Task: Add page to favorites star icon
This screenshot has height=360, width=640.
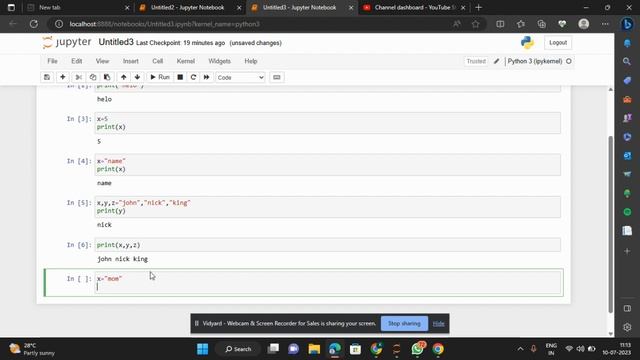Action: [476, 24]
